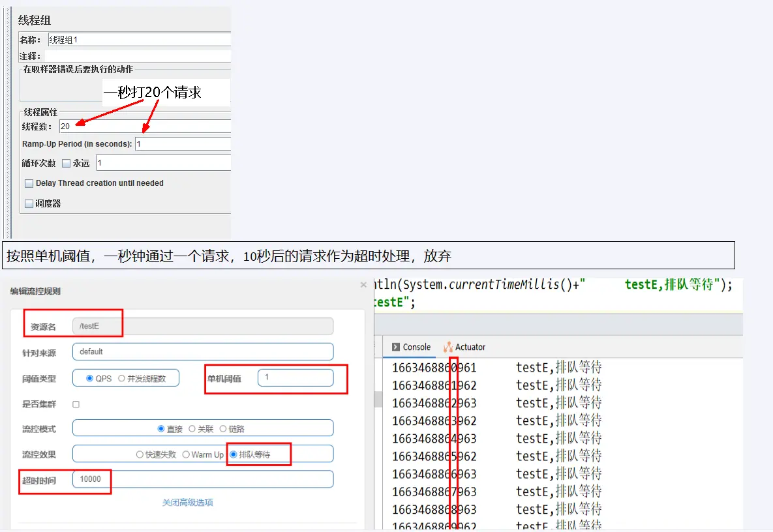
Task: Click 关闭高级选项 link
Action: [x=187, y=503]
